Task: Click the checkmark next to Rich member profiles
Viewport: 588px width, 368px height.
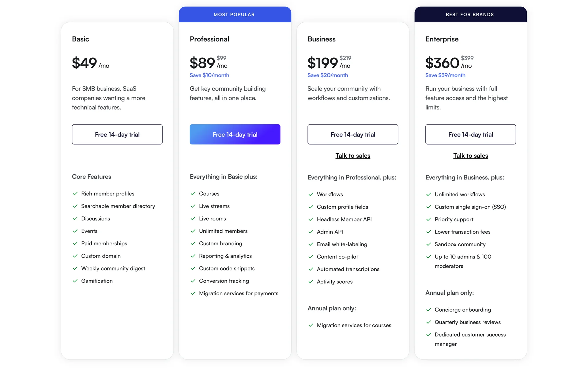Action: point(75,194)
